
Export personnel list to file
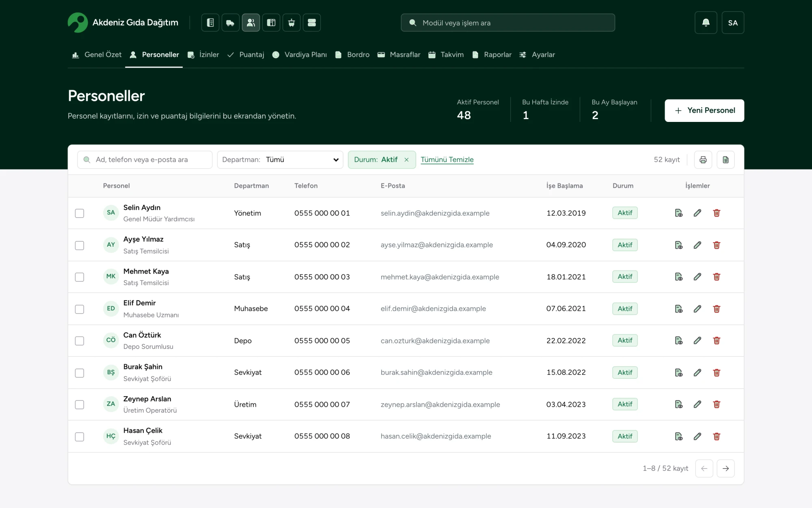726,160
